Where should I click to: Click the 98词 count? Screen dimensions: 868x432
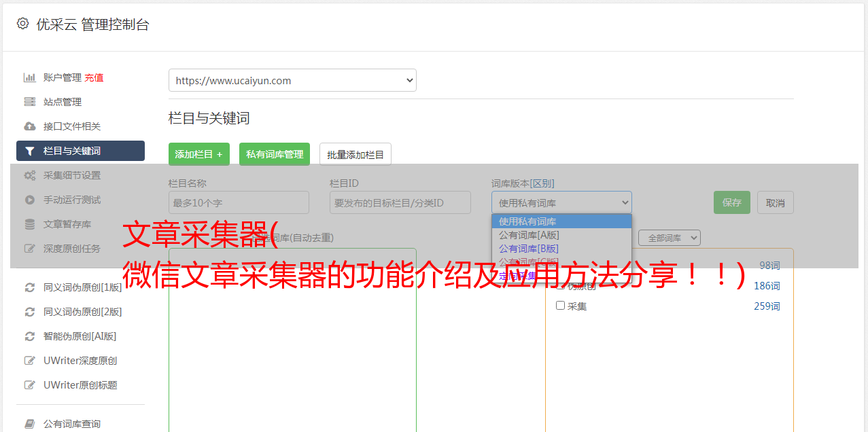coord(769,266)
